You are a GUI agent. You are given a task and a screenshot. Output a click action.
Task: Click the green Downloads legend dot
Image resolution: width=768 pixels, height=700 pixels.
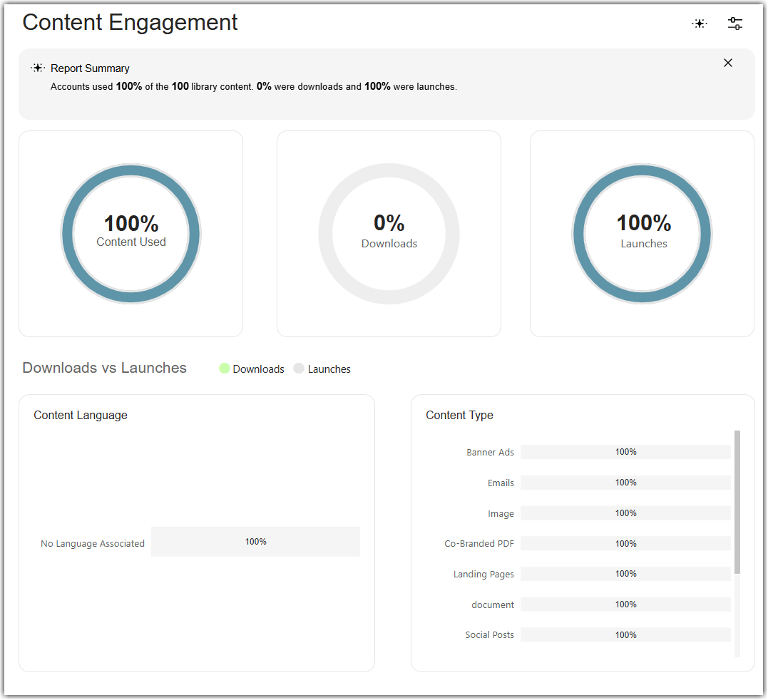tap(225, 368)
